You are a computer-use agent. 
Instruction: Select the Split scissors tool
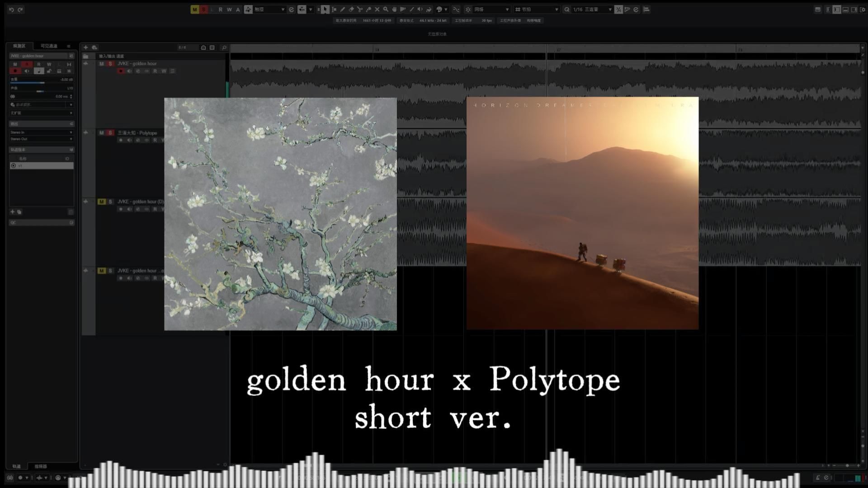tap(360, 9)
